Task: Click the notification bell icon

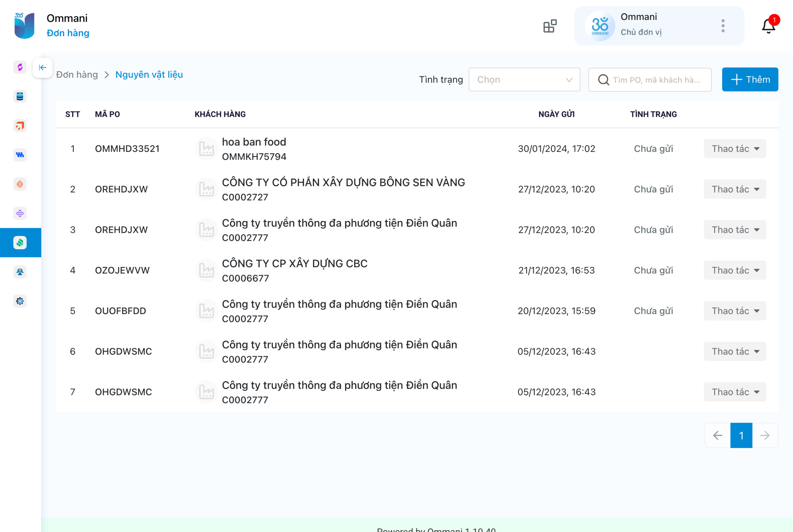Action: (768, 26)
